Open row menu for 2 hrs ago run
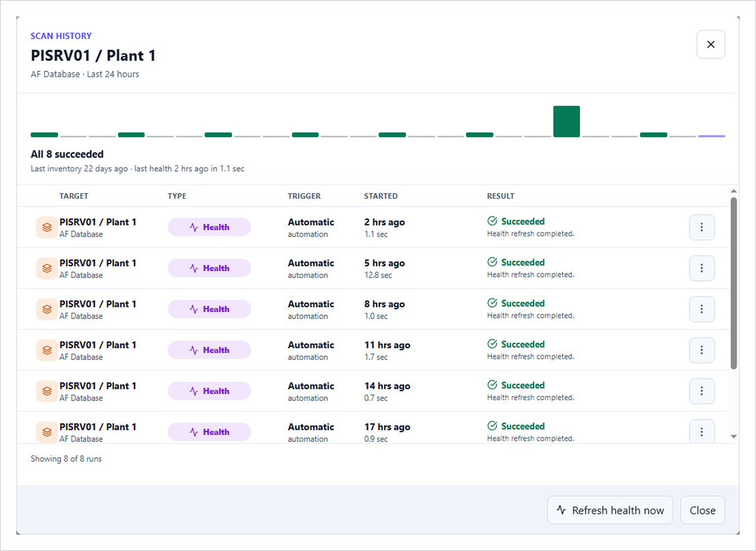 point(701,227)
